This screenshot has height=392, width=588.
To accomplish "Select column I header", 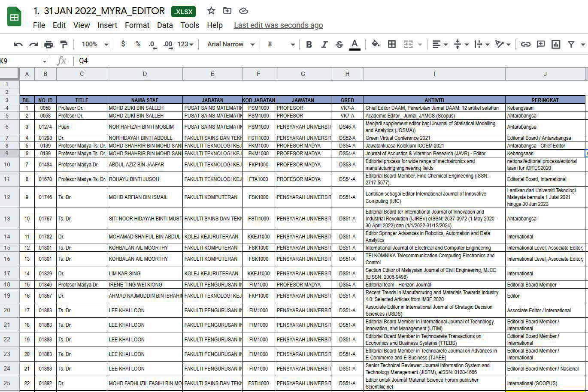I will [434, 74].
